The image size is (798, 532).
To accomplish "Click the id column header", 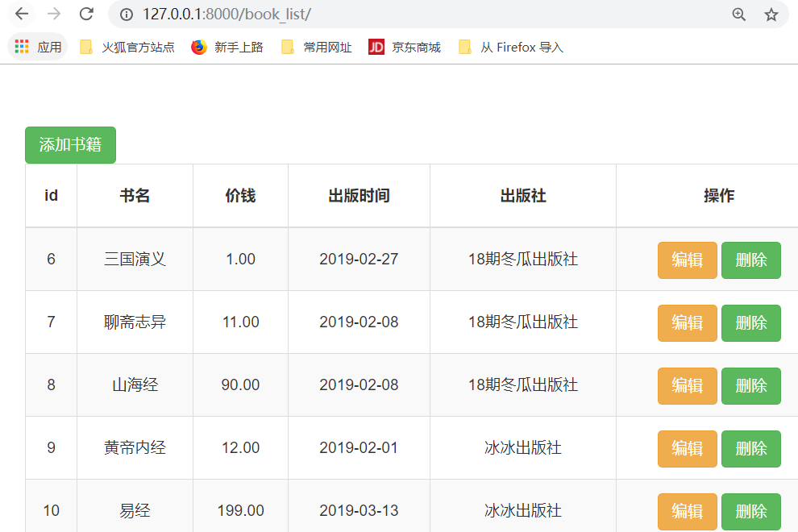I will pyautogui.click(x=51, y=196).
